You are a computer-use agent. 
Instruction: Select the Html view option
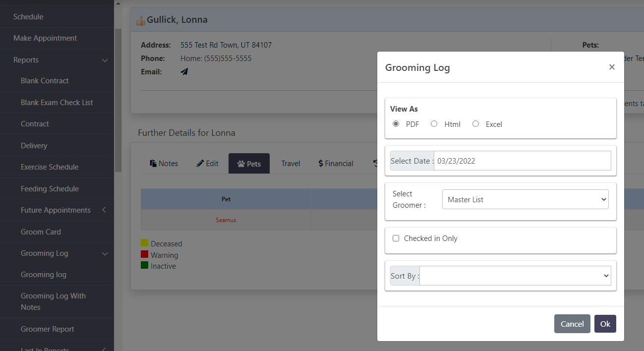(434, 124)
